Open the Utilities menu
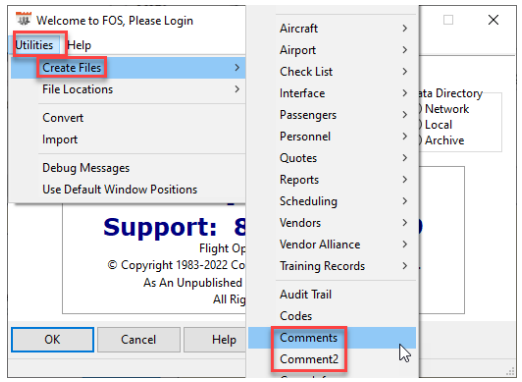This screenshot has height=382, width=522. 34,45
